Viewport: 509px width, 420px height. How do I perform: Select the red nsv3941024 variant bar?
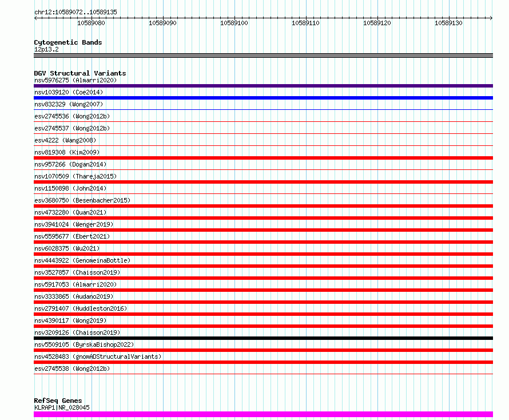coord(263,230)
